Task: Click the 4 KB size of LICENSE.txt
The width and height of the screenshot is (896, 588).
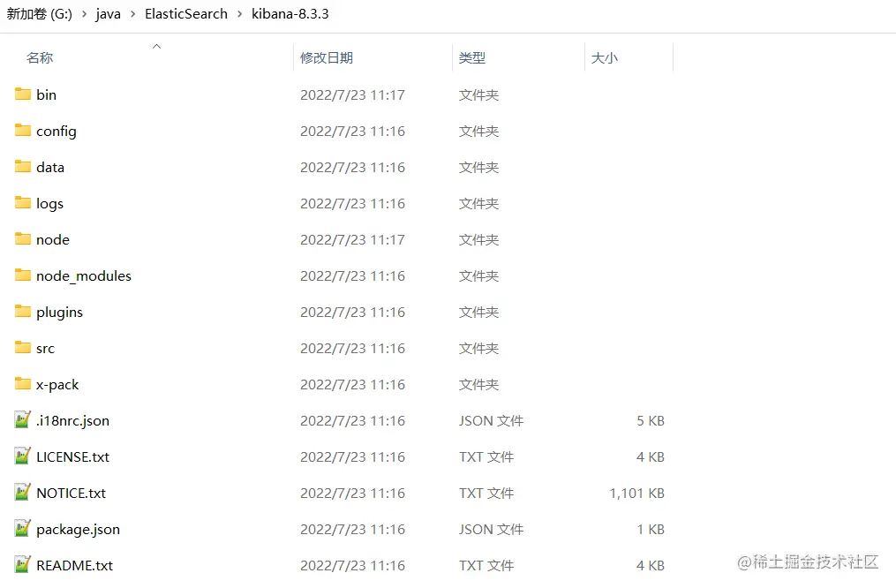Action: point(651,457)
